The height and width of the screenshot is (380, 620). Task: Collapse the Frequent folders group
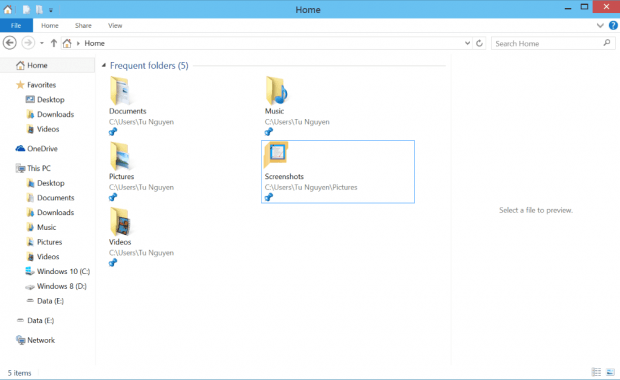(x=104, y=65)
